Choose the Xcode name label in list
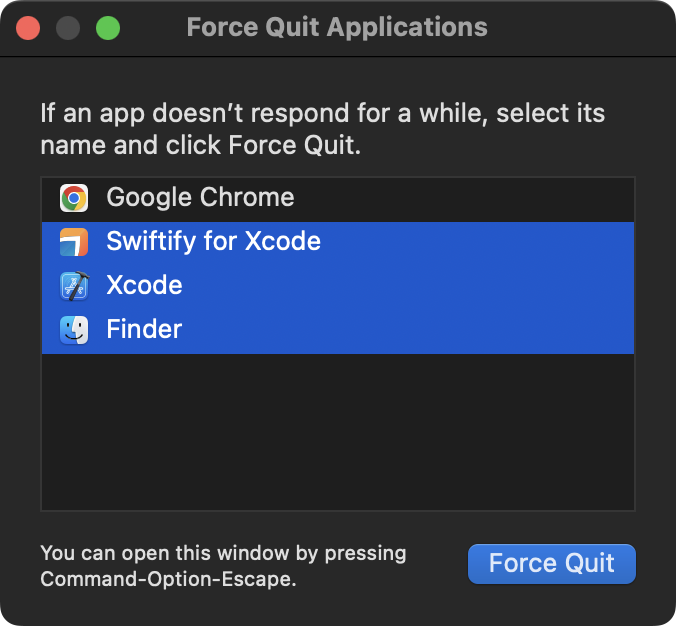Image resolution: width=676 pixels, height=626 pixels. tap(144, 286)
